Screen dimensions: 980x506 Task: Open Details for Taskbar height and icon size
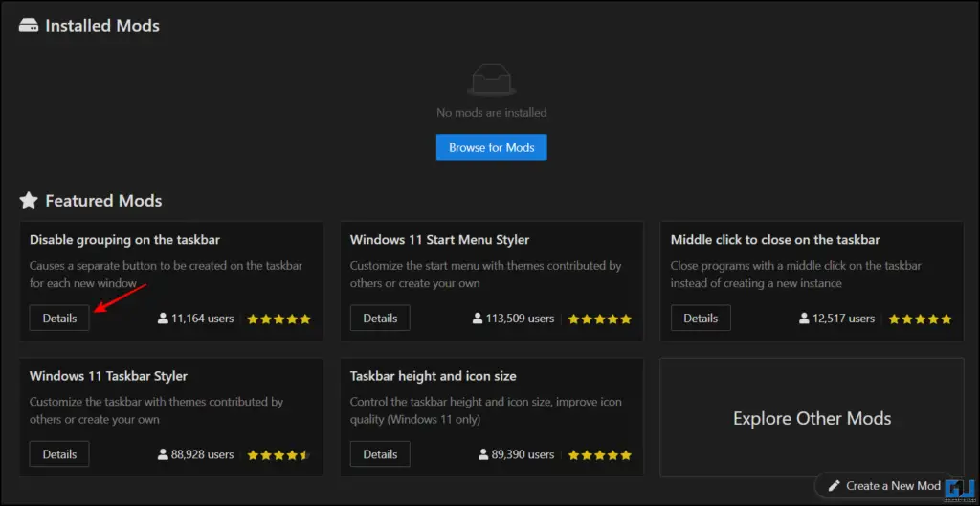[x=380, y=454]
